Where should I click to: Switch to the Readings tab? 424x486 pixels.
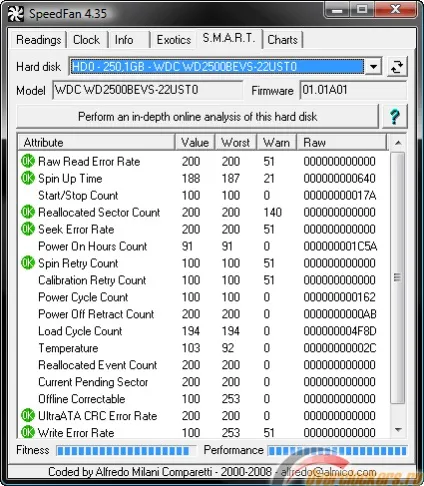click(x=39, y=40)
